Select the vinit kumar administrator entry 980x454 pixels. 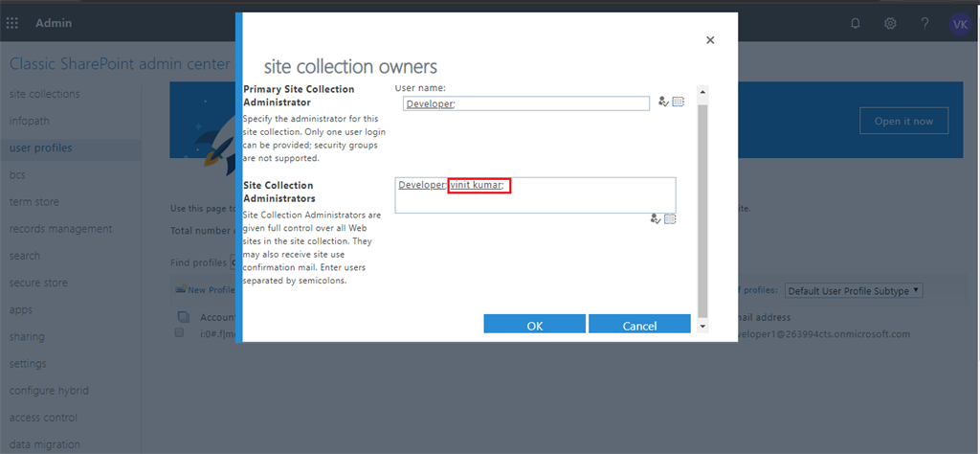(x=477, y=185)
